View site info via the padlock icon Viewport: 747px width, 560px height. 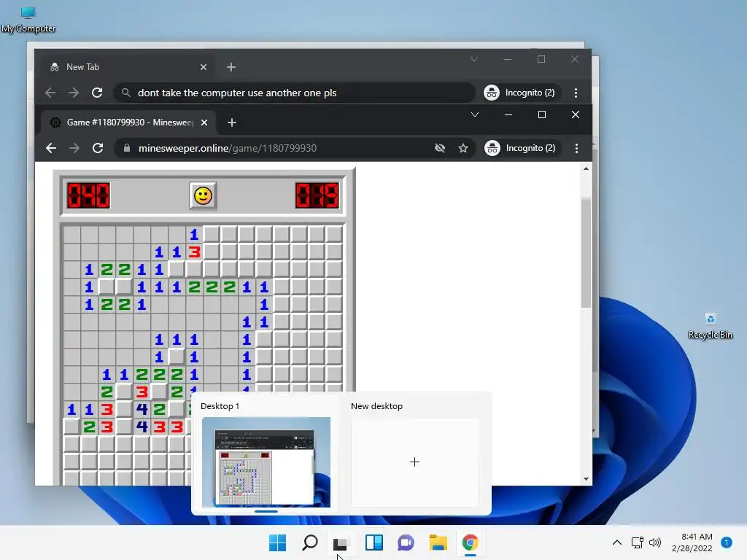127,148
